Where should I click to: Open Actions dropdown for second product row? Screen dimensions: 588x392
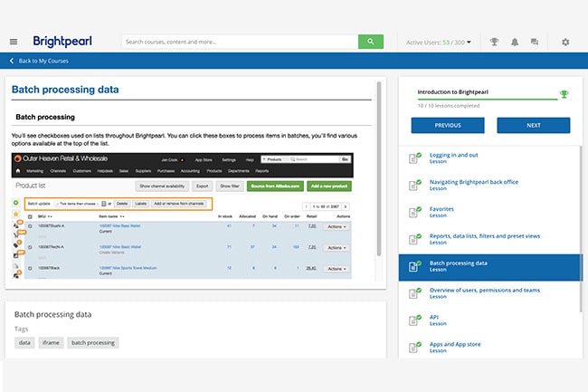tap(337, 248)
